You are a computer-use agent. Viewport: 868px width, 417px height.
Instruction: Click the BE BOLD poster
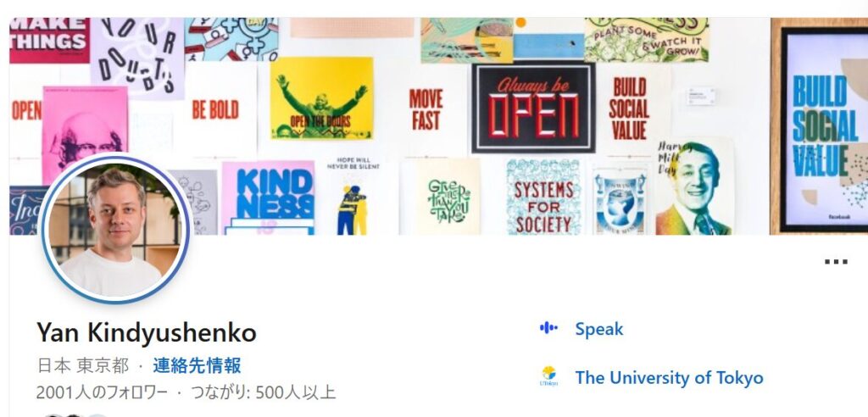[x=215, y=109]
